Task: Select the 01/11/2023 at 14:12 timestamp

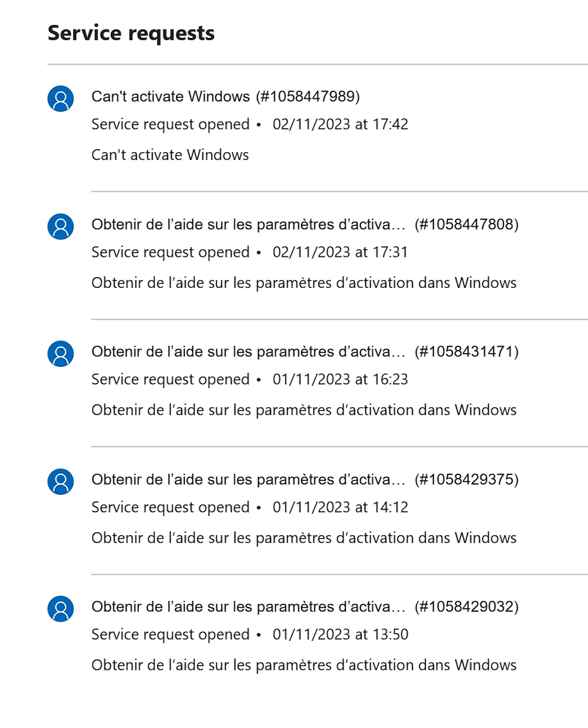Action: coord(340,507)
